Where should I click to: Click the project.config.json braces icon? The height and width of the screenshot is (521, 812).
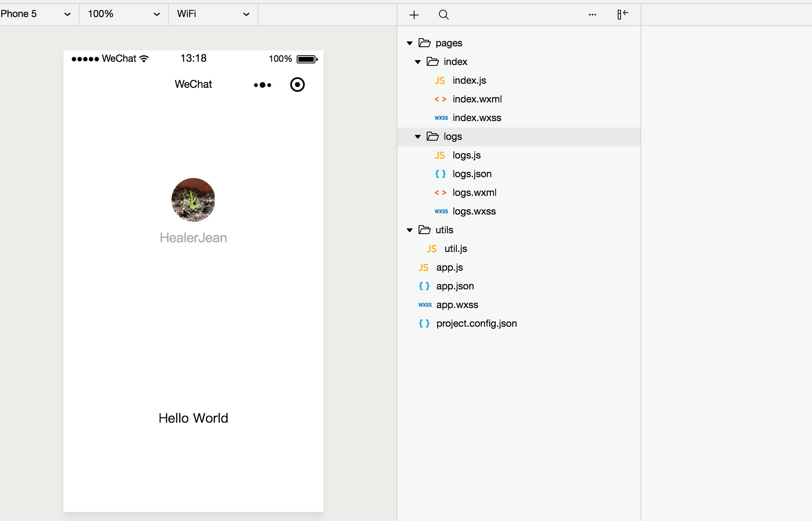tap(424, 323)
